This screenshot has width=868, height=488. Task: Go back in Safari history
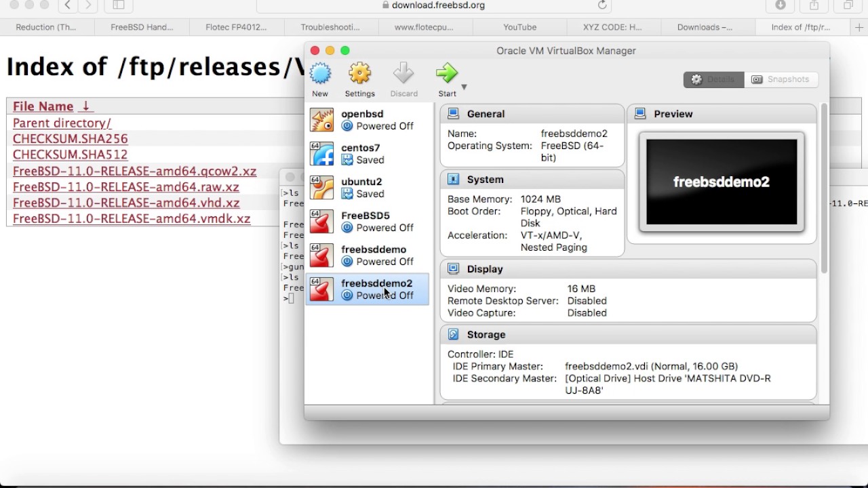coord(67,5)
